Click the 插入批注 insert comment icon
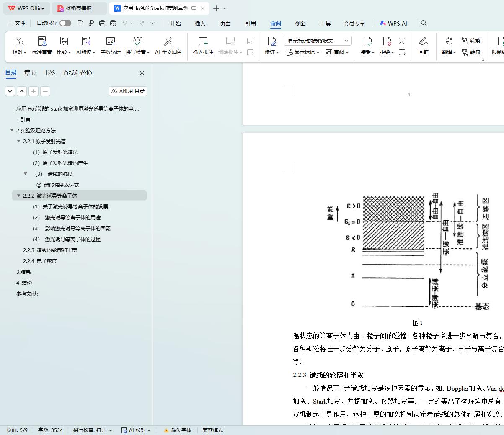This screenshot has height=435, width=504. [203, 41]
